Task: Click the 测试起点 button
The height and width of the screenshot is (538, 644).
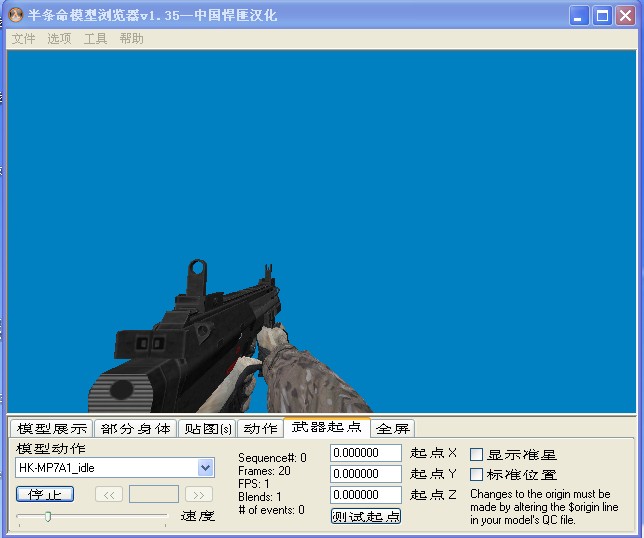Action: click(366, 516)
